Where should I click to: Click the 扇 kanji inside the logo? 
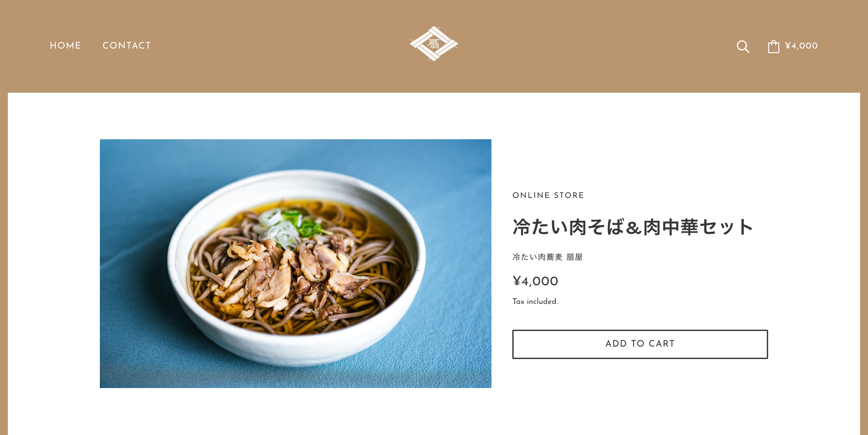(433, 44)
